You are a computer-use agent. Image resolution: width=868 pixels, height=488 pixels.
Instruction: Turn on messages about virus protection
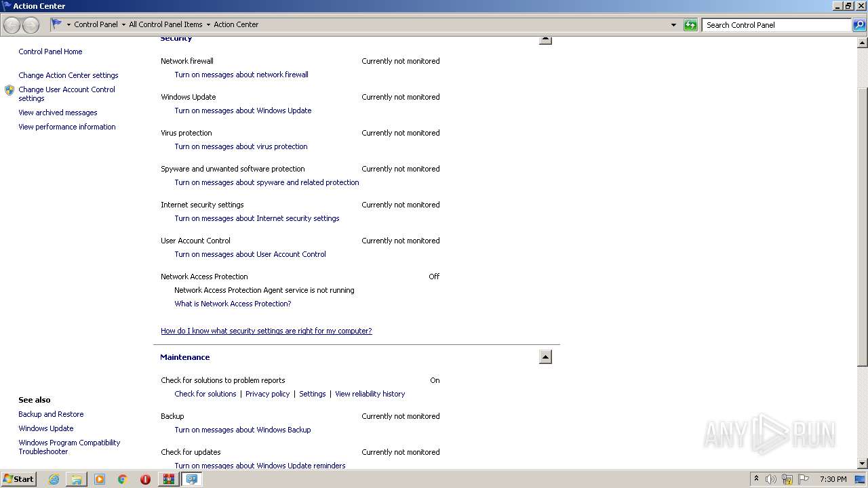click(241, 146)
